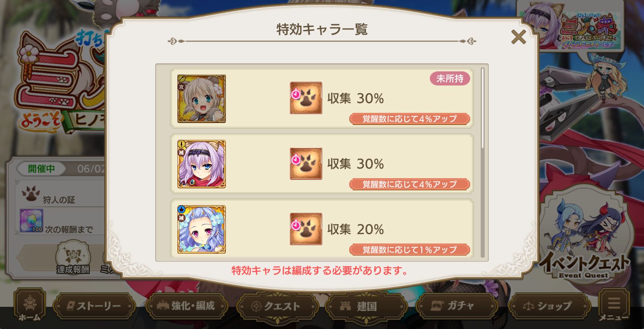Viewport: 644px width, 329px height.
Task: Open the ストーリー menu
Action: click(94, 306)
